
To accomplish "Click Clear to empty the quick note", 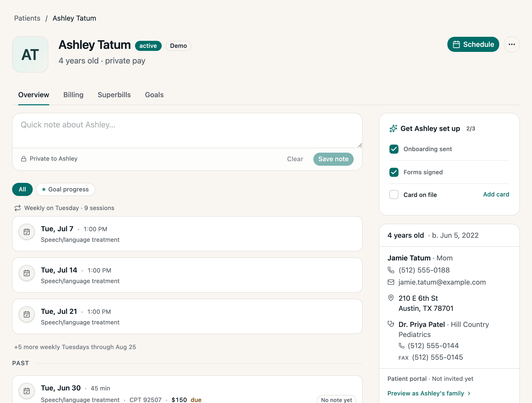I will tap(295, 159).
